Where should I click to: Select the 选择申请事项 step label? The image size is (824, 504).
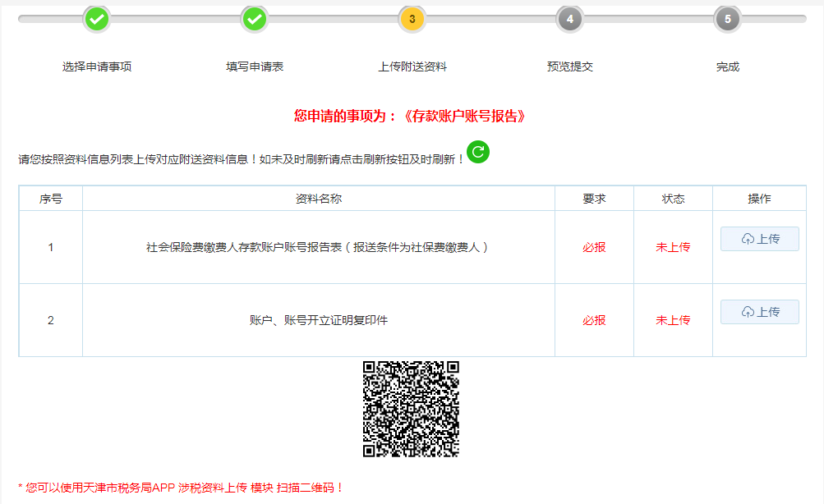tap(97, 66)
